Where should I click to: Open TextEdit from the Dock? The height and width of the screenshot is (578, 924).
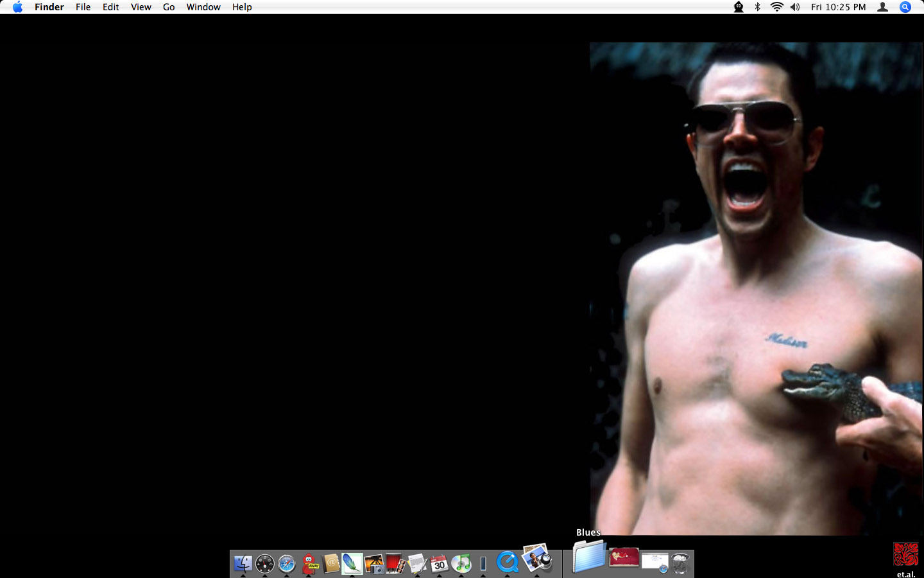(x=418, y=564)
